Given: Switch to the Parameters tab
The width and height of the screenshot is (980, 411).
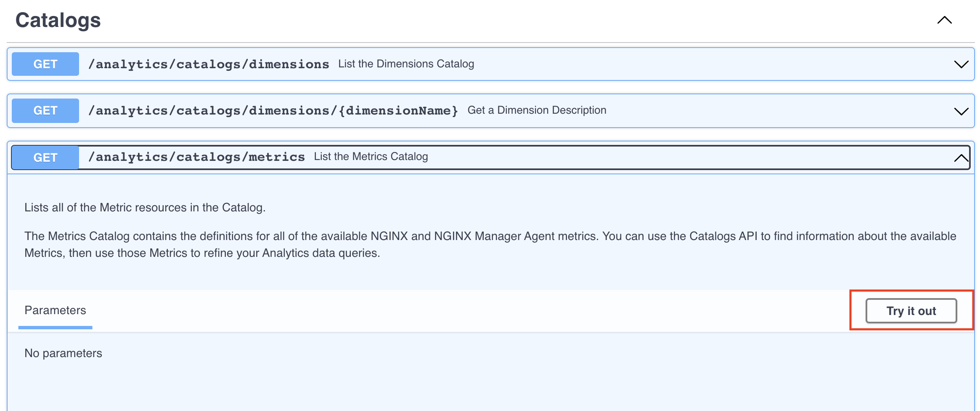Looking at the screenshot, I should tap(55, 310).
